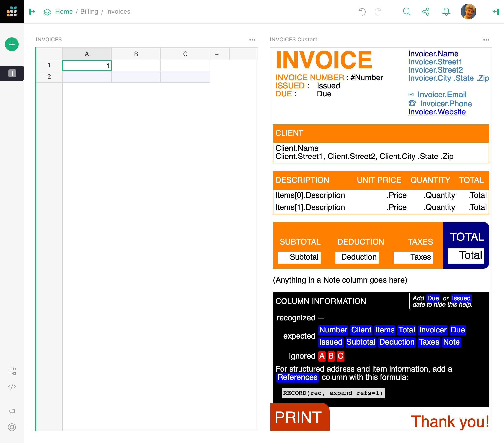This screenshot has width=504, height=443.
Task: Create a new page with the green plus
Action: tap(12, 44)
